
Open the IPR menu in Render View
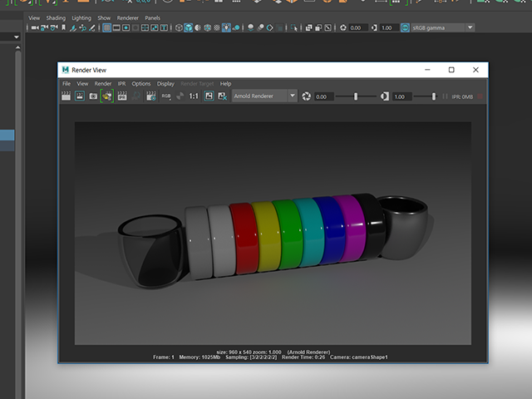coord(122,83)
